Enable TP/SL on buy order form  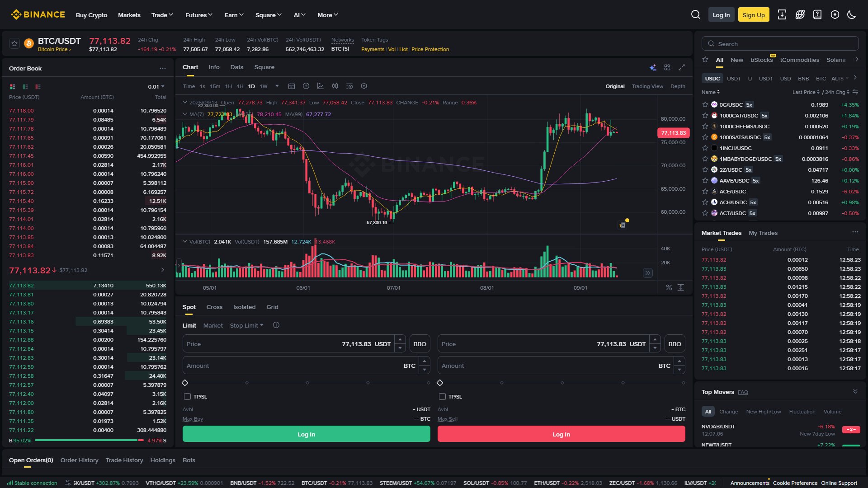[187, 396]
